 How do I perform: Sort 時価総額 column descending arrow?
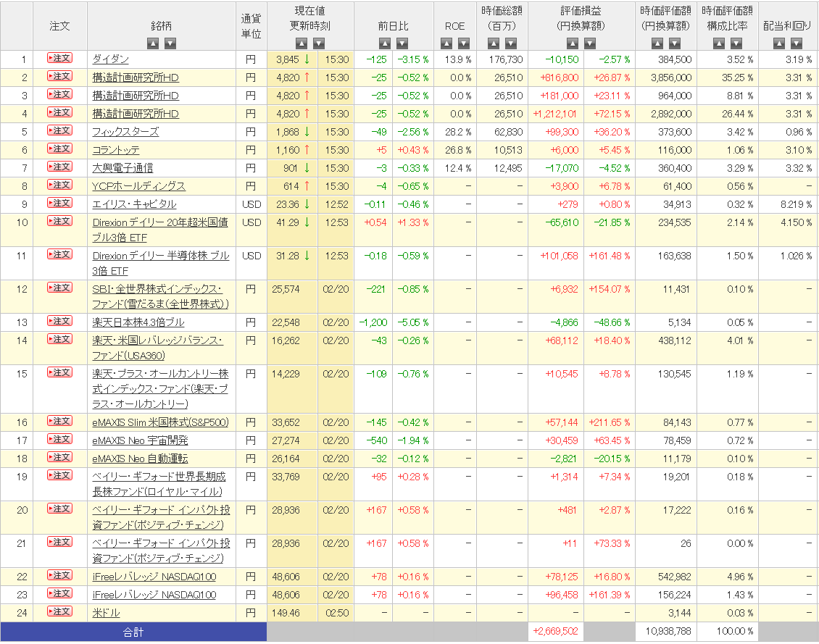(511, 43)
